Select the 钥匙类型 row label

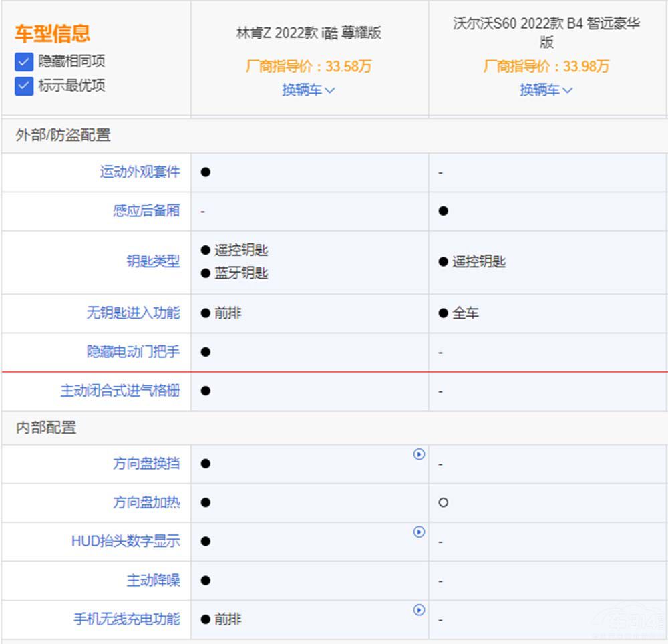coord(153,261)
